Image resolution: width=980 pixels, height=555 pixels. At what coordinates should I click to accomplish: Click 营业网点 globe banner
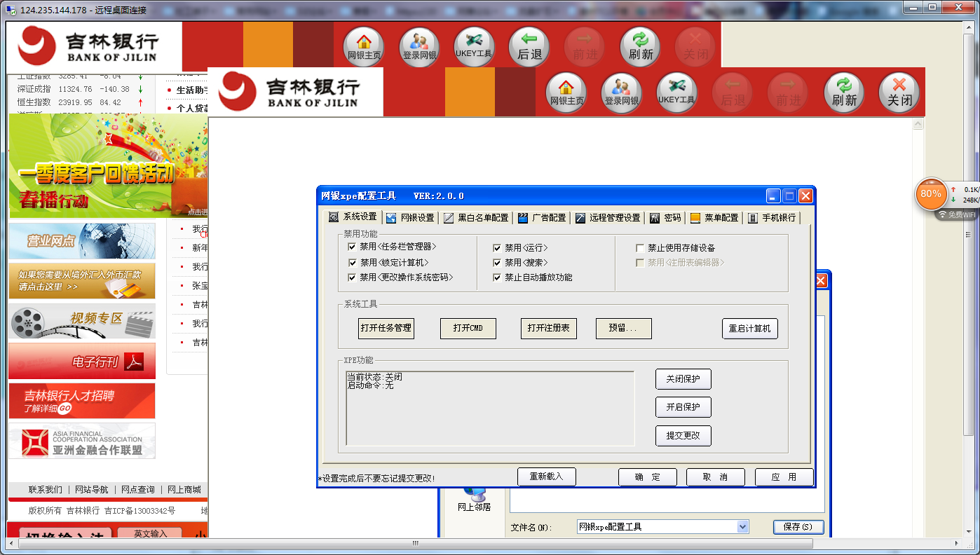click(x=82, y=241)
